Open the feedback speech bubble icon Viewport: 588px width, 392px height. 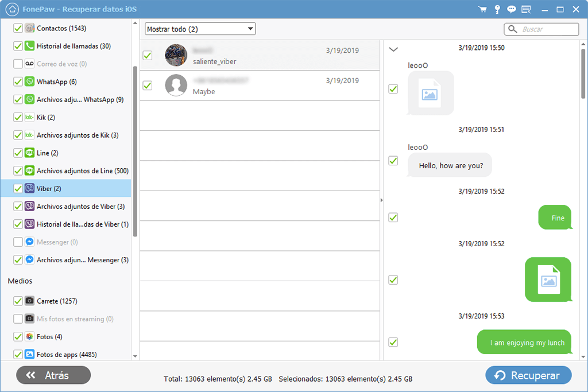tap(512, 9)
